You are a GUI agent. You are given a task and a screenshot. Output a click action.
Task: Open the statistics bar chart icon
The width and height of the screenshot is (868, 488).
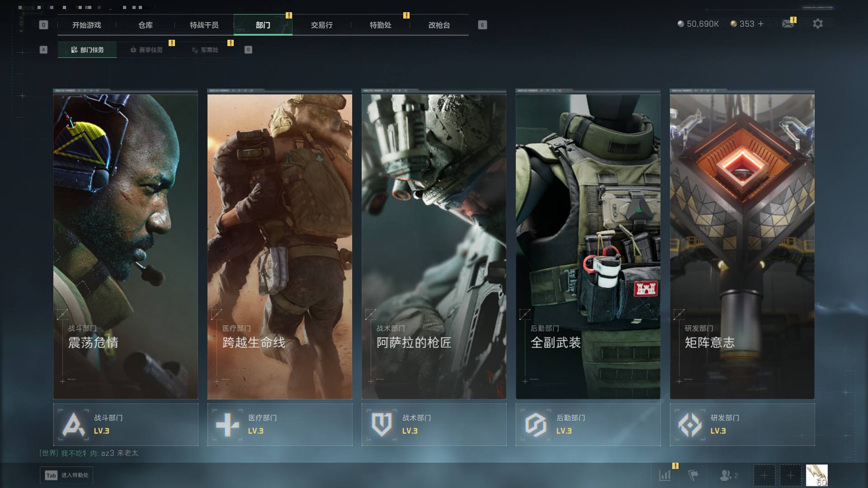coord(665,475)
